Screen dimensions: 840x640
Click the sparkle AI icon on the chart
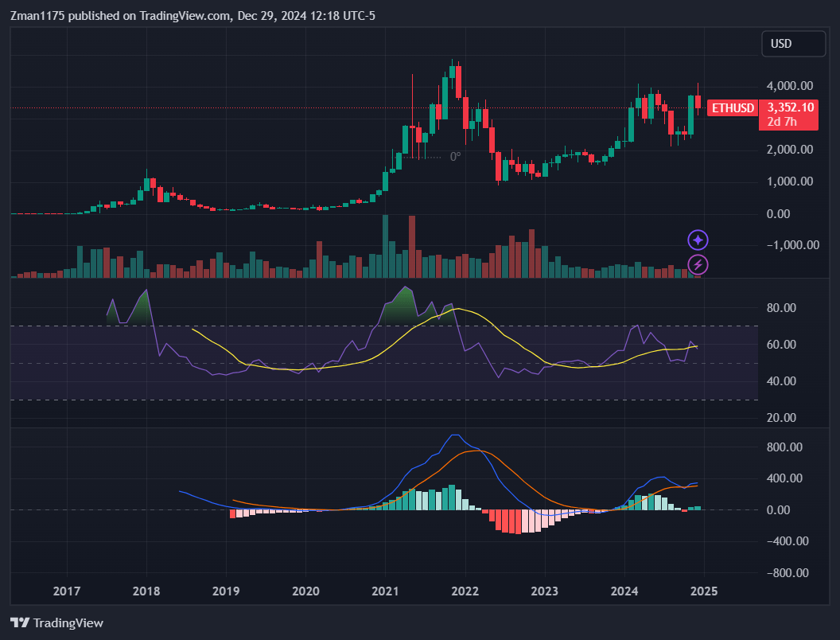click(697, 240)
